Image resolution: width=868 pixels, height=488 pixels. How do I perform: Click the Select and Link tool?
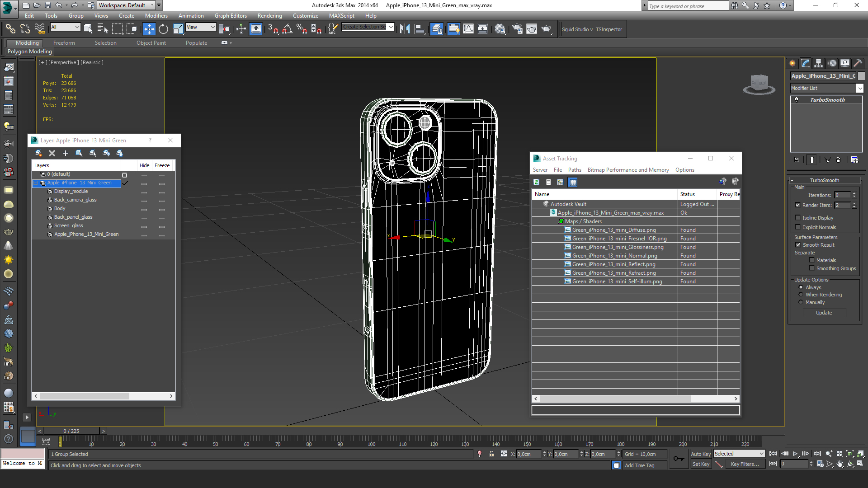click(x=10, y=29)
